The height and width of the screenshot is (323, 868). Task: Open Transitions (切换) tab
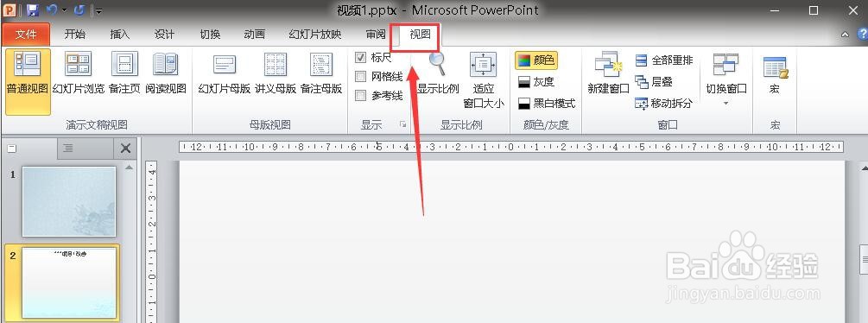[x=210, y=35]
